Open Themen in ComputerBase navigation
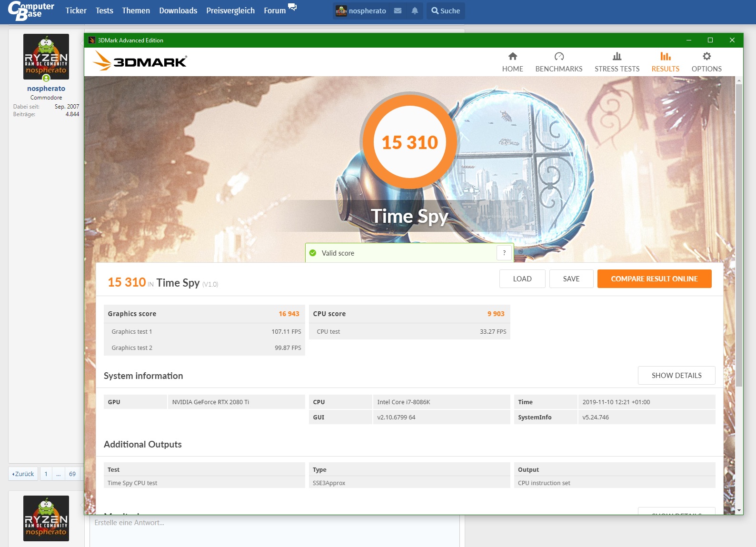The width and height of the screenshot is (756, 547). [136, 10]
